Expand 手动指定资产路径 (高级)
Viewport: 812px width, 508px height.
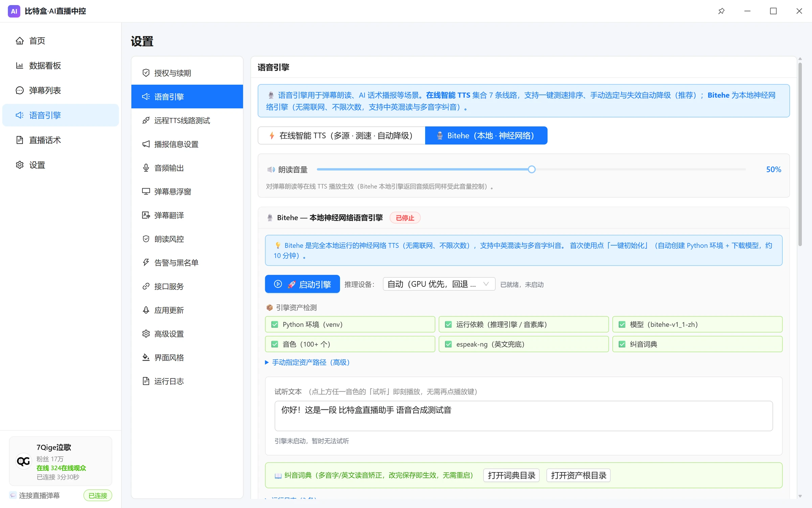307,362
